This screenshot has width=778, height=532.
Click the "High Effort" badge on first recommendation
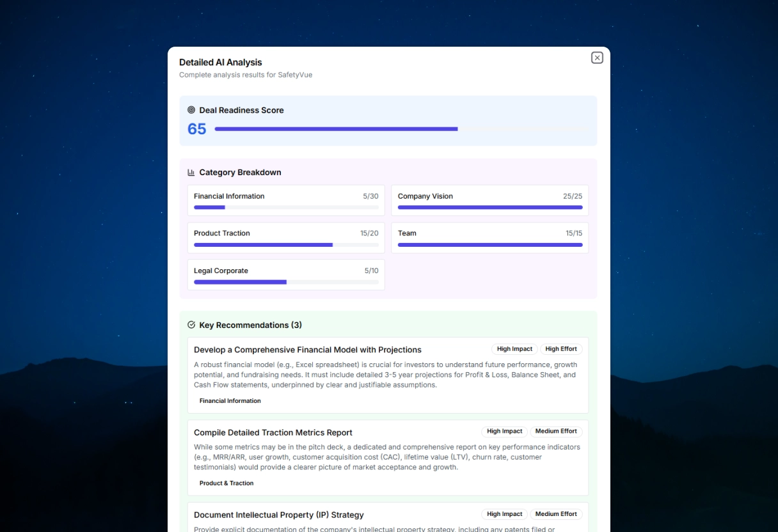[561, 349]
